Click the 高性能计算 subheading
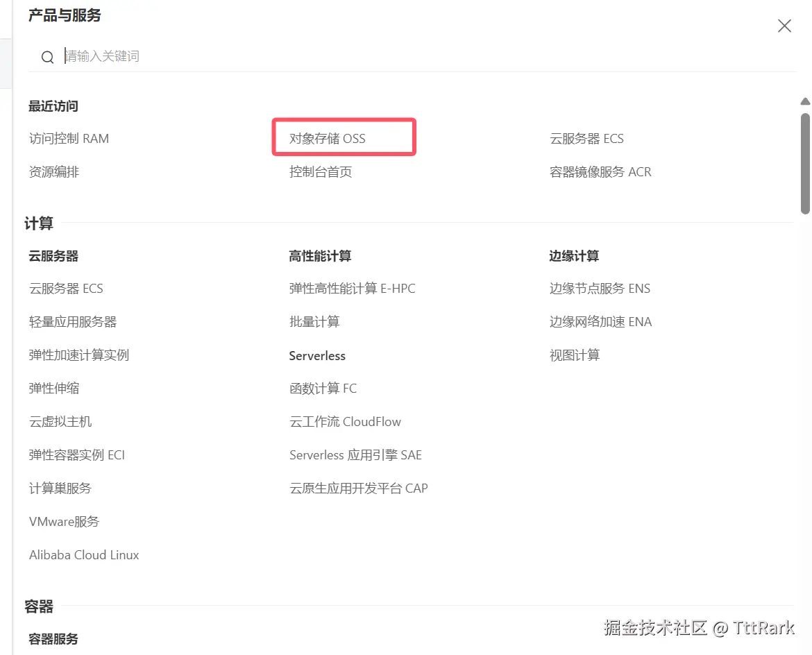 320,256
